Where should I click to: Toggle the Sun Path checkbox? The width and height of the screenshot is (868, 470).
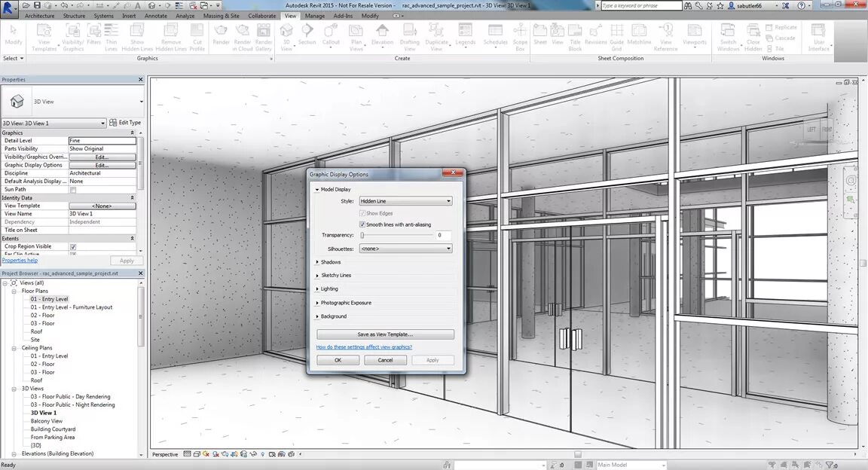click(73, 190)
